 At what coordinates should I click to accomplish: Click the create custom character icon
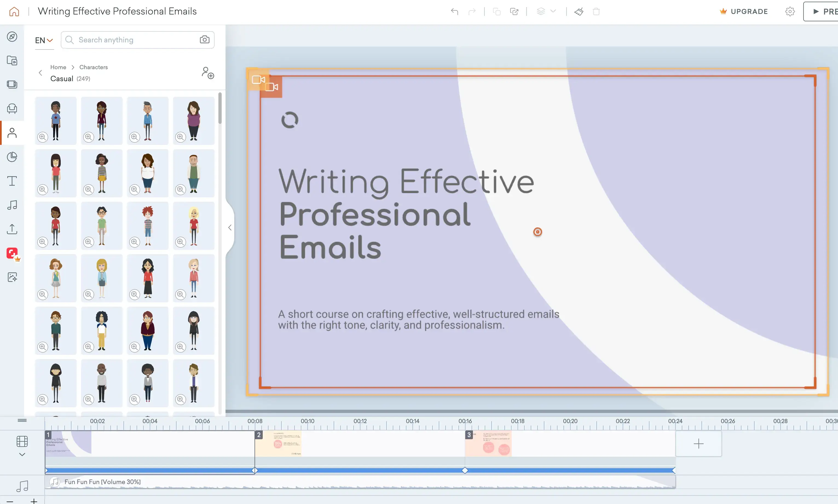click(x=207, y=73)
